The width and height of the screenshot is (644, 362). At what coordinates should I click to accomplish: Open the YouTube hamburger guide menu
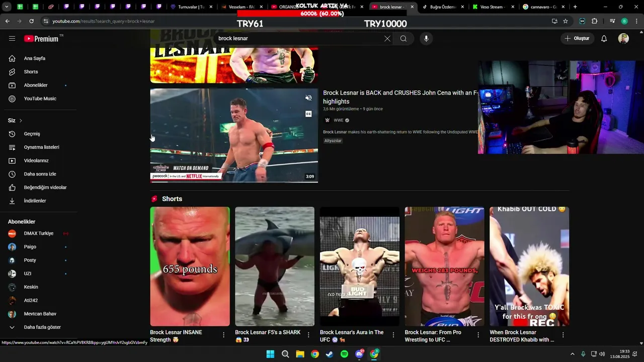(12, 38)
